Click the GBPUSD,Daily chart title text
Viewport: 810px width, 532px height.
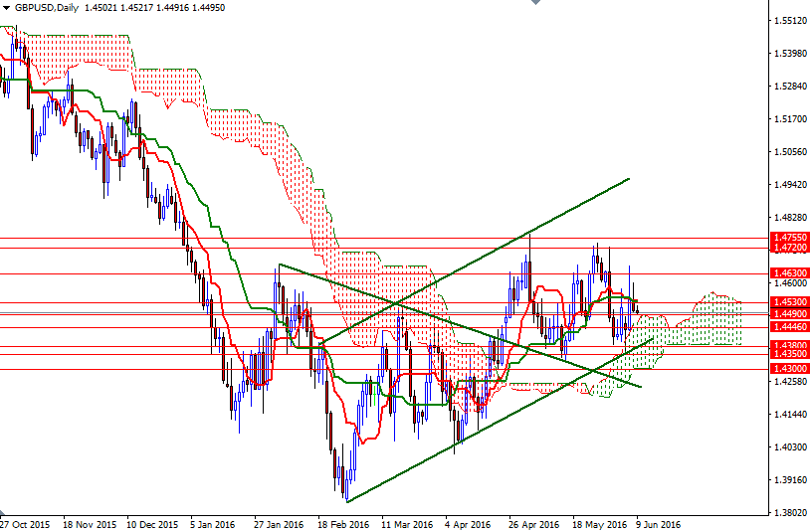click(x=45, y=7)
